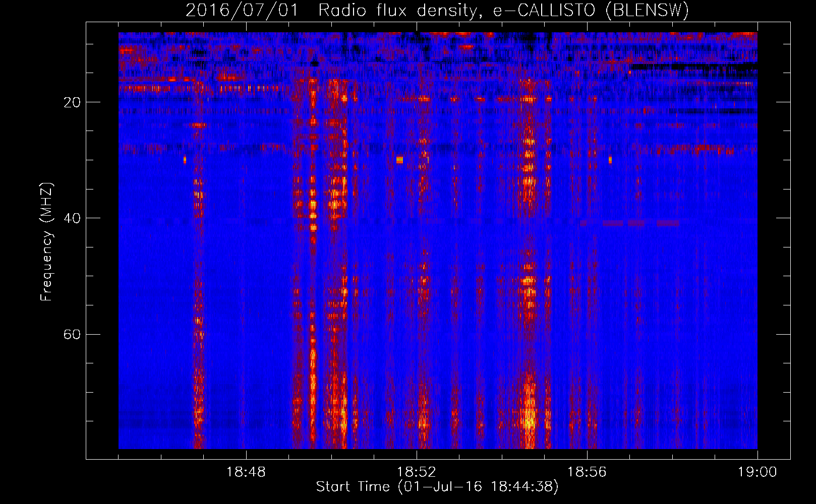Click the 18:48 time tick label
This screenshot has width=816, height=504.
246,472
